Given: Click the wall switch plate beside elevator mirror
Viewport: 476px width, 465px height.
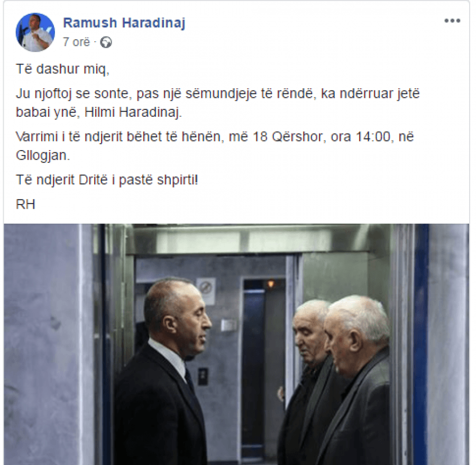Looking at the screenshot, I should [228, 325].
